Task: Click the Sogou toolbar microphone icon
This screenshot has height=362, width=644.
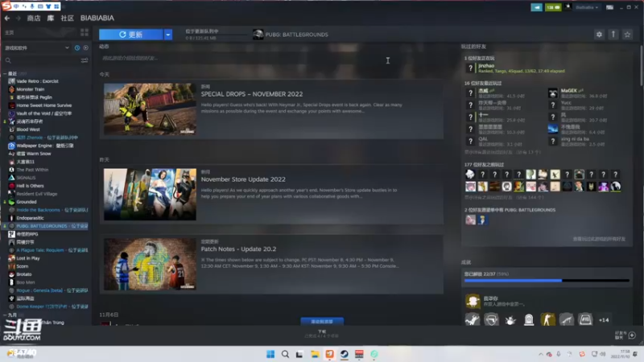Action: point(32,6)
